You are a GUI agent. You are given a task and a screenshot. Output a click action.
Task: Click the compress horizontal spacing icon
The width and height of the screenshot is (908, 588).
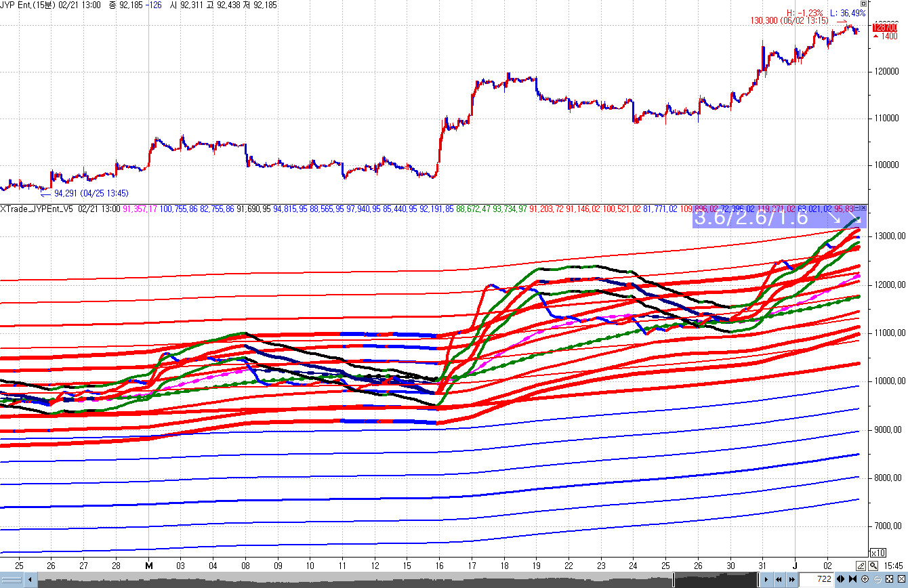pos(852,579)
